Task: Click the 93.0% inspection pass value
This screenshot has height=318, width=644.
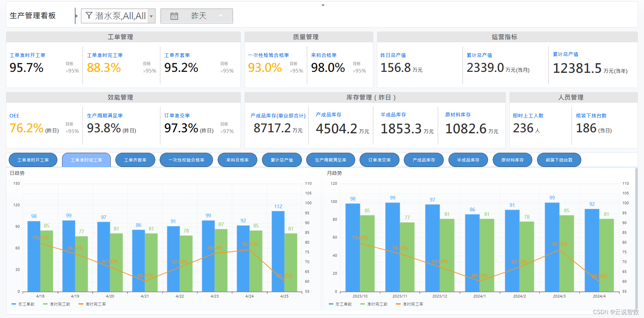Action: [265, 68]
